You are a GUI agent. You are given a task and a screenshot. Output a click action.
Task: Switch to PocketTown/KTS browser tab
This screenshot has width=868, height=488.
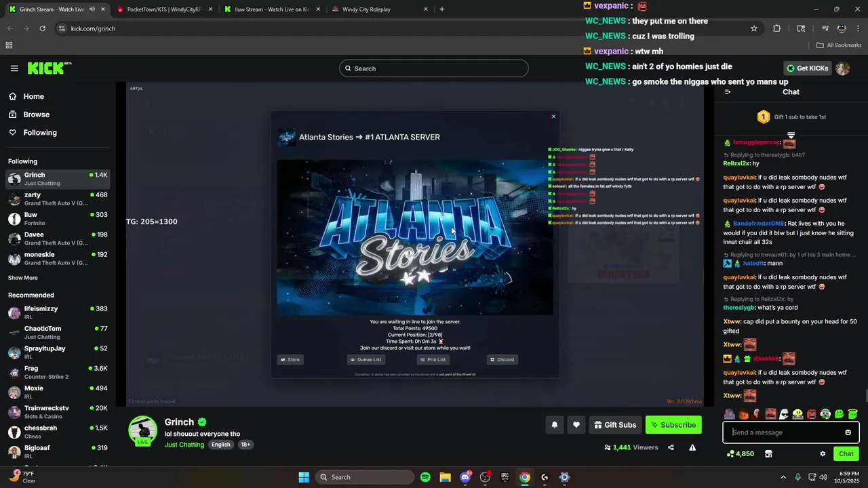163,9
